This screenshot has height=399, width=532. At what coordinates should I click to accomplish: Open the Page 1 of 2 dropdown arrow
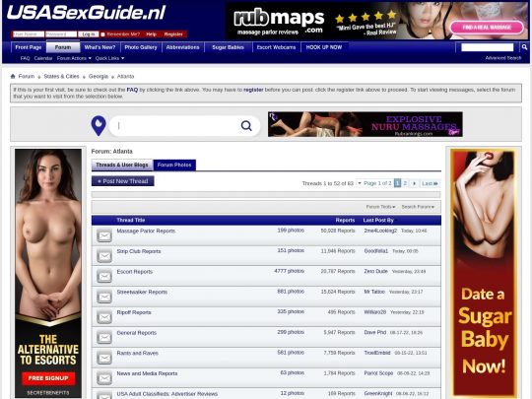[x=360, y=183]
